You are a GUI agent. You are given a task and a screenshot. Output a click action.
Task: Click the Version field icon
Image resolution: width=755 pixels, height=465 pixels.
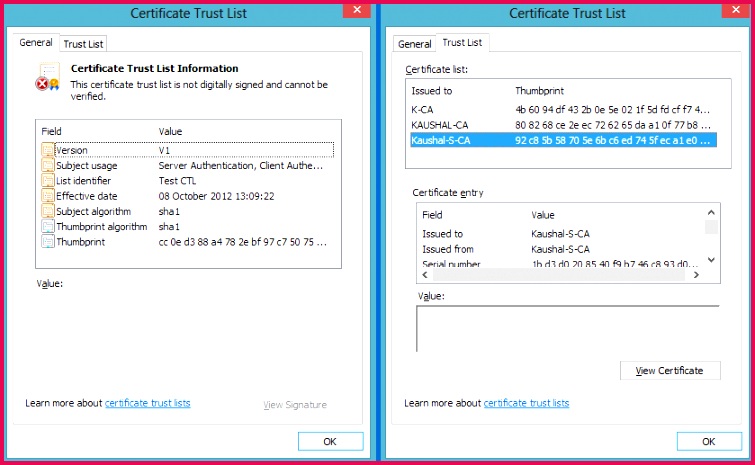[x=48, y=150]
